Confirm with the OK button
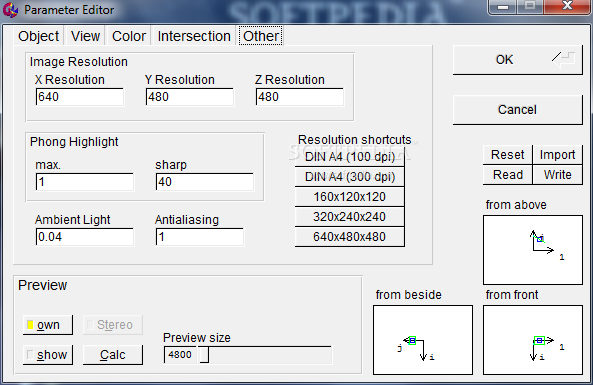The width and height of the screenshot is (593, 385). click(x=518, y=60)
